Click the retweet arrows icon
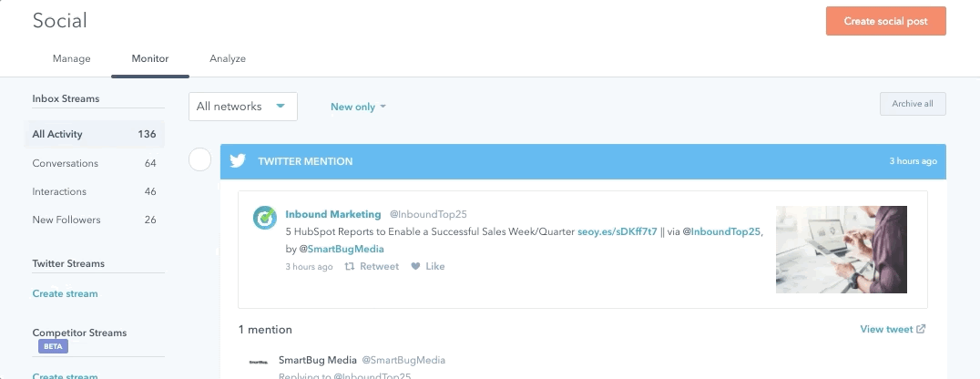The width and height of the screenshot is (980, 379). 350,266
